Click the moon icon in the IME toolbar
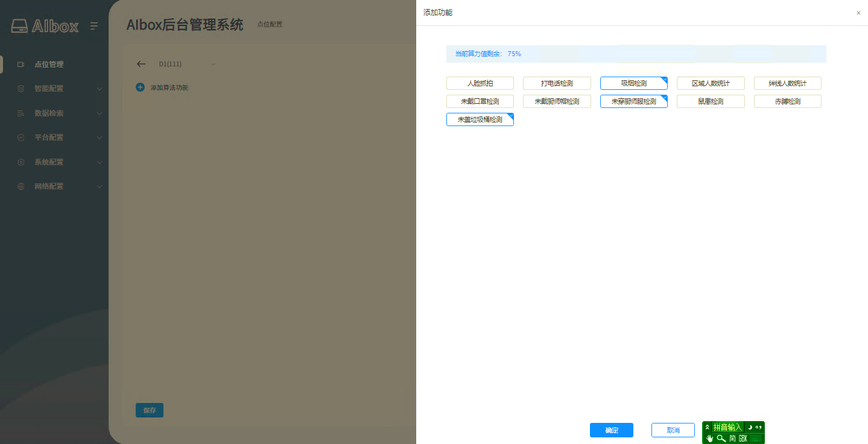The width and height of the screenshot is (868, 444). [750, 427]
